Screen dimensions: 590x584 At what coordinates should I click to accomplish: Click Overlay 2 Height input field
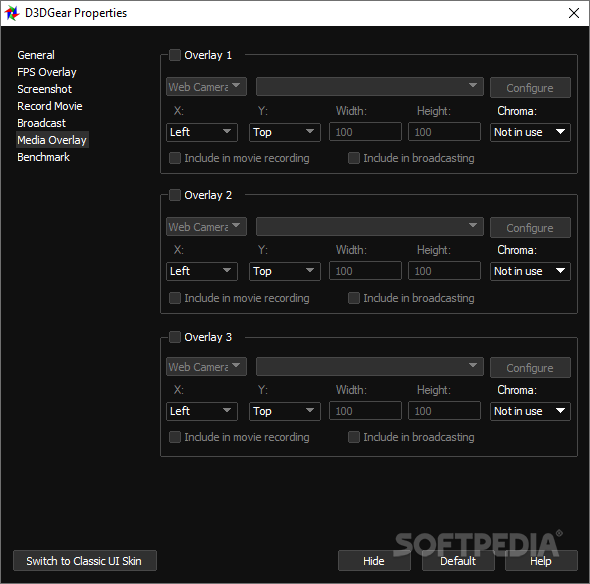tap(444, 271)
